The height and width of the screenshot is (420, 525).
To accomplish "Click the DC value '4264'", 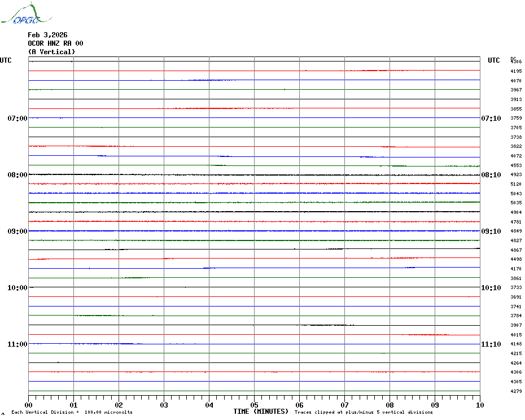I will 516,363.
